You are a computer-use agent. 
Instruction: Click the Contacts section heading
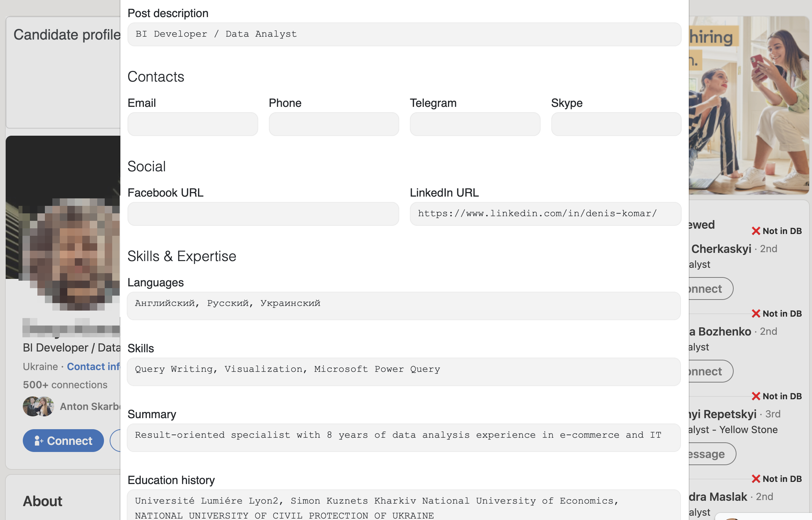[x=156, y=77]
